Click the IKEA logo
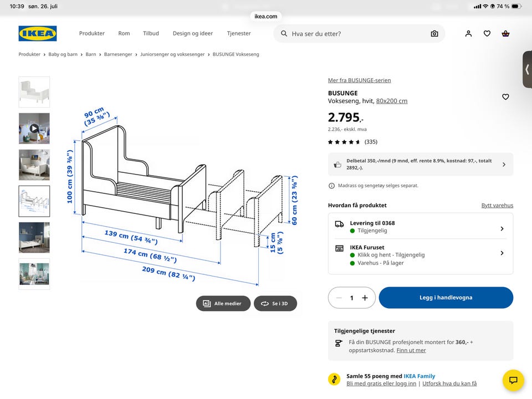This screenshot has height=399, width=532. [x=38, y=34]
